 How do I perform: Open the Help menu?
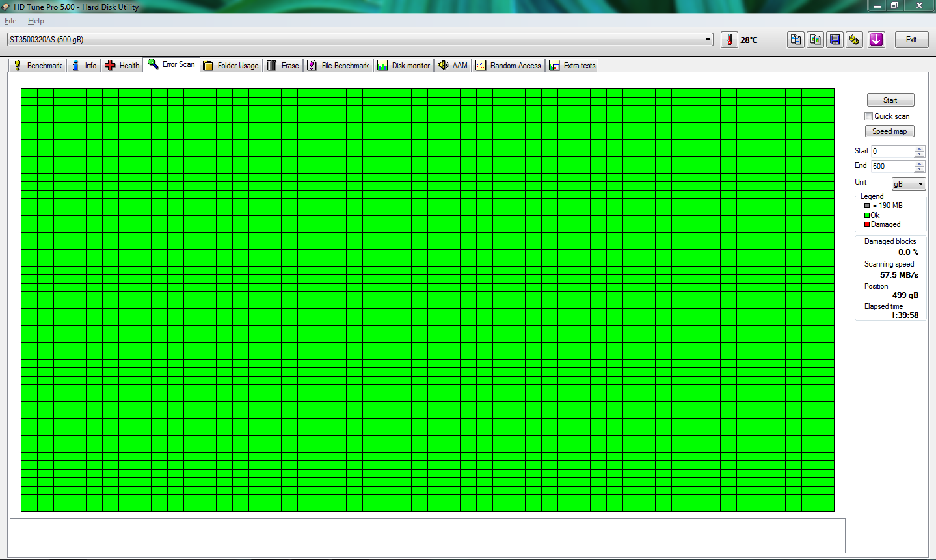36,21
